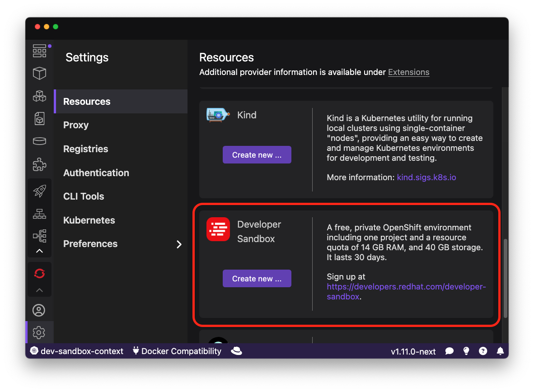Click the Kind provider name text

[247, 115]
